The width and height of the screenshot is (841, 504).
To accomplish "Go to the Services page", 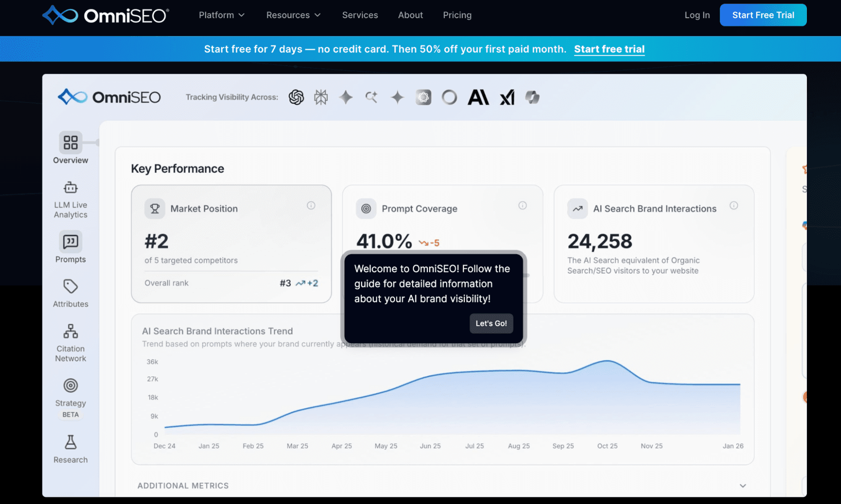I will [x=360, y=15].
